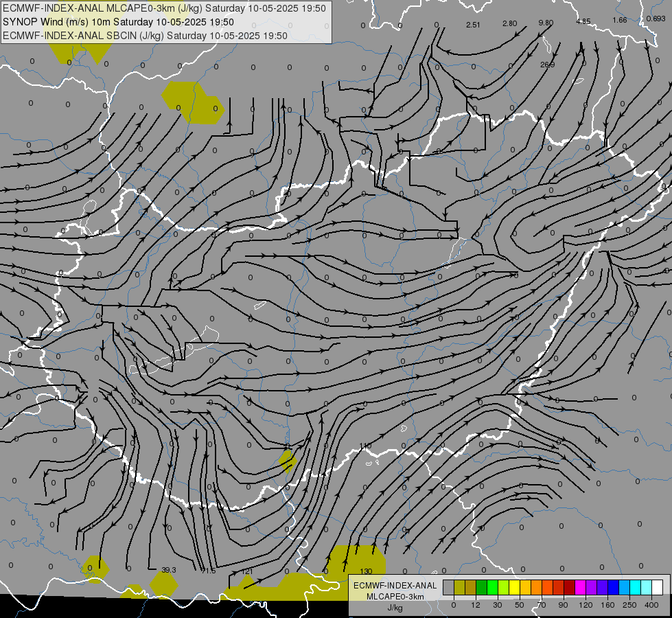Click map value 0.693
The image size is (672, 618).
point(656,19)
